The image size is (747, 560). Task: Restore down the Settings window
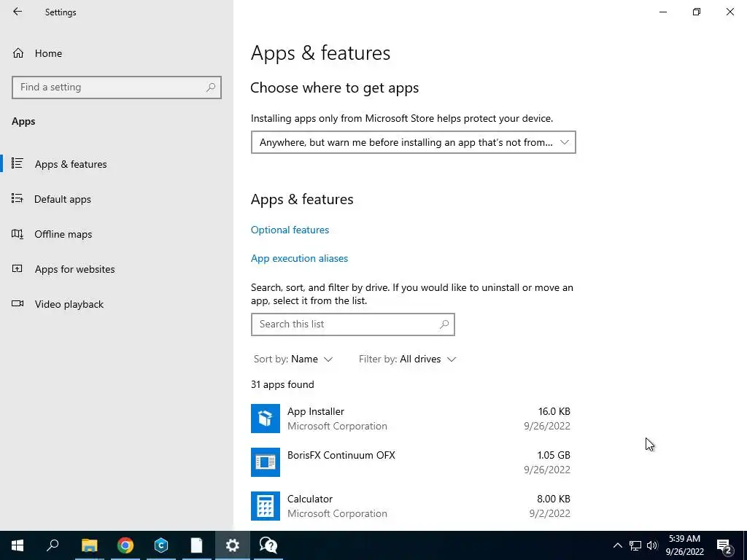point(697,12)
